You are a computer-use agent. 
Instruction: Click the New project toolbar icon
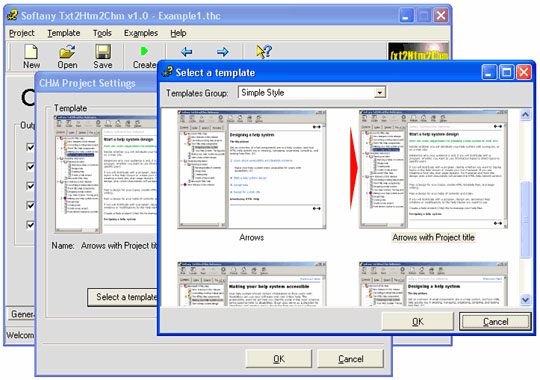click(31, 52)
